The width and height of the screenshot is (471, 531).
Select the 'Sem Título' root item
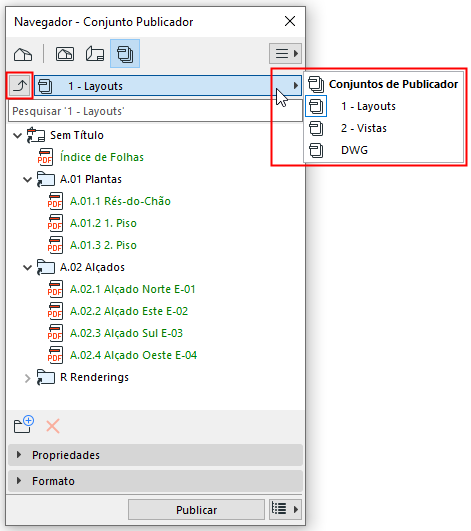click(77, 135)
